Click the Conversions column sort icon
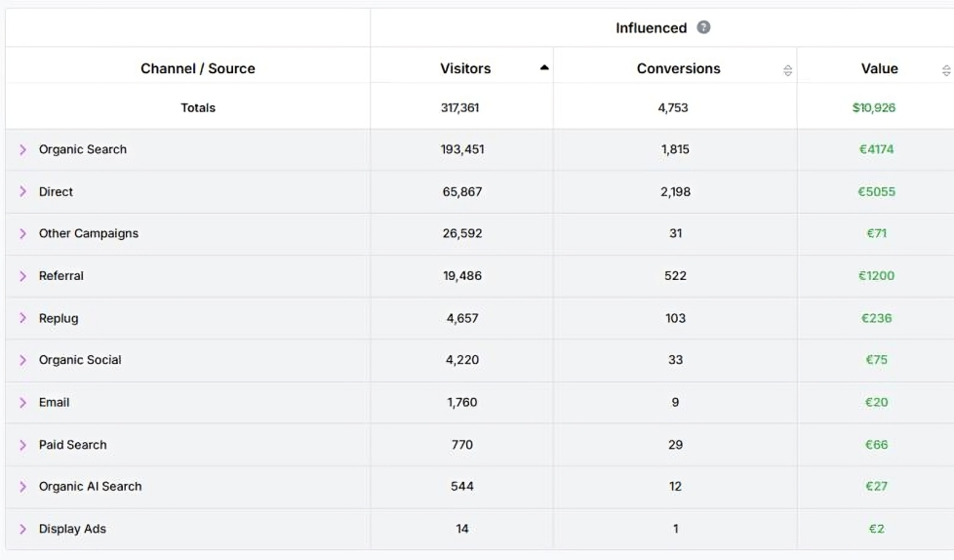The height and width of the screenshot is (560, 954). coord(787,70)
